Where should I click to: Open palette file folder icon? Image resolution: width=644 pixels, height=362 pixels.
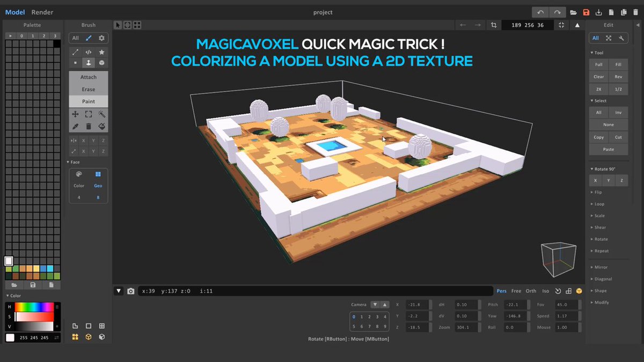(14, 285)
